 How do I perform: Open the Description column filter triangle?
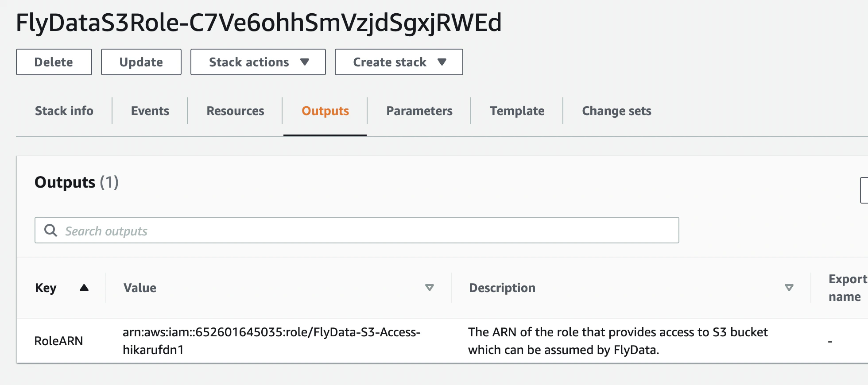[x=789, y=288]
